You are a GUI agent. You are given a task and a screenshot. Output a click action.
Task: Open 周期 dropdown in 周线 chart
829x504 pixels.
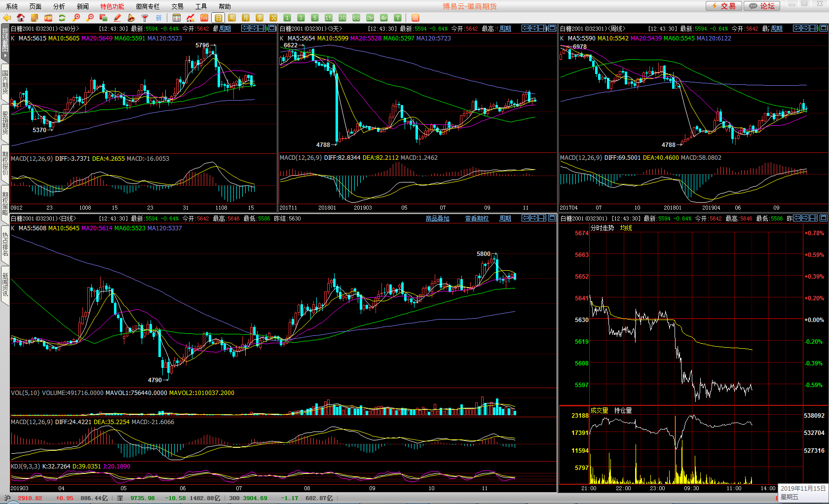pyautogui.click(x=777, y=29)
